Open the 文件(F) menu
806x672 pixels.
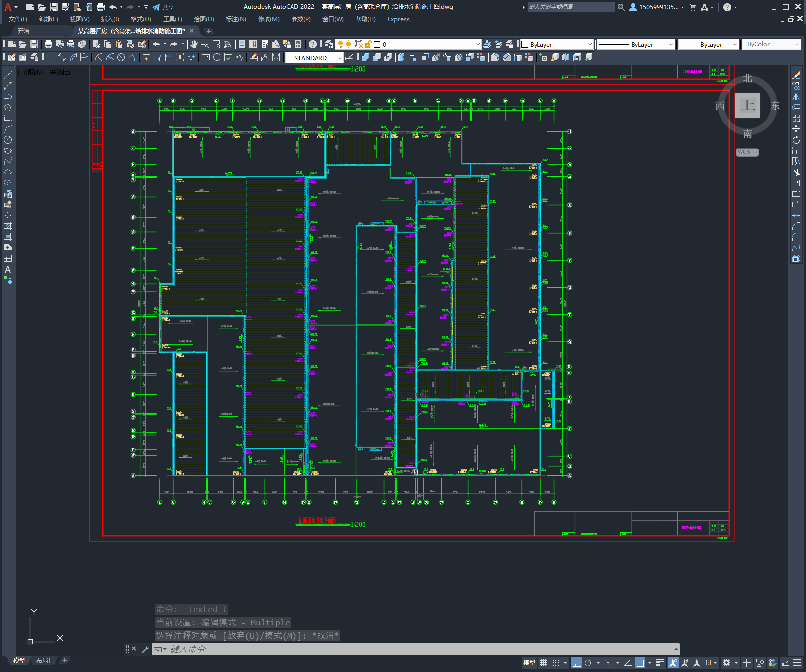click(x=18, y=19)
